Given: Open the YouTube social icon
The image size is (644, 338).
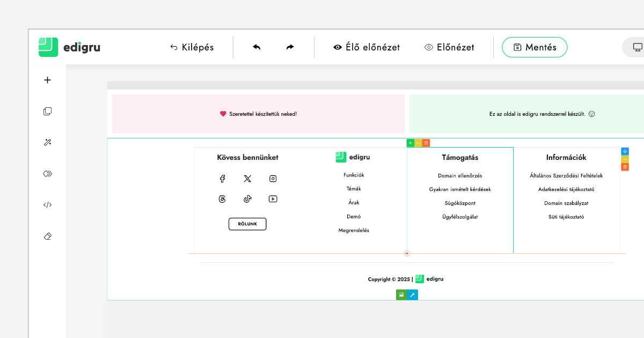Looking at the screenshot, I should (x=273, y=199).
